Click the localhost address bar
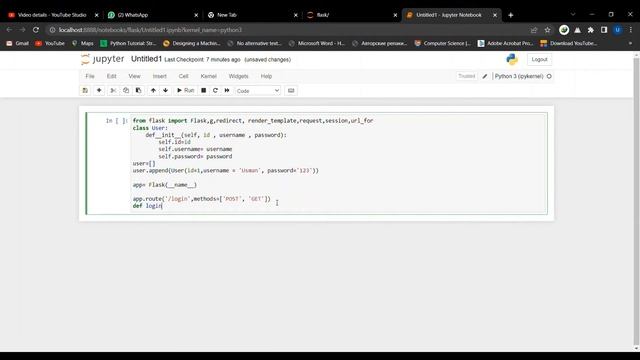This screenshot has height=360, width=640. (286, 30)
